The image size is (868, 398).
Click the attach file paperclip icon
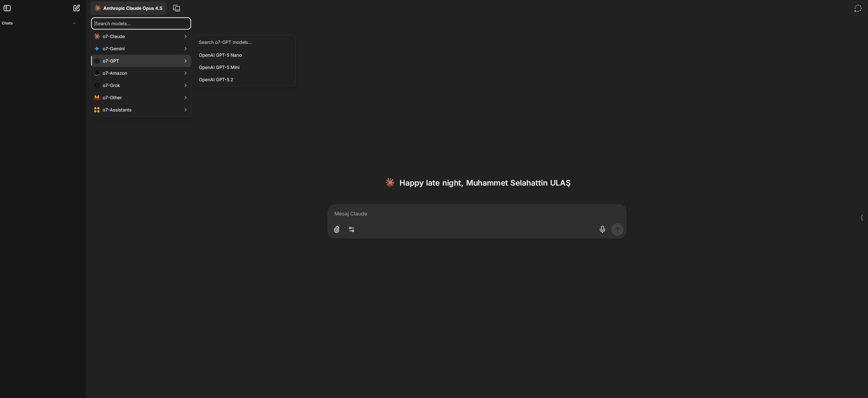[x=337, y=229]
